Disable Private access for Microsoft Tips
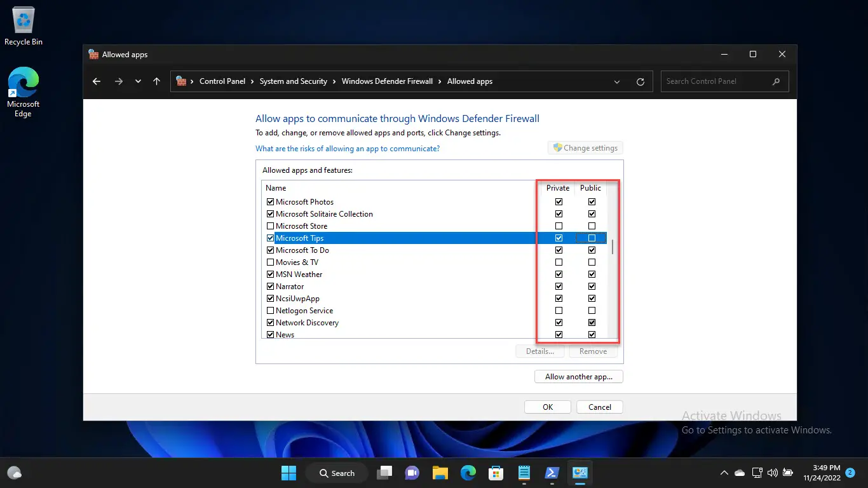 coord(559,238)
